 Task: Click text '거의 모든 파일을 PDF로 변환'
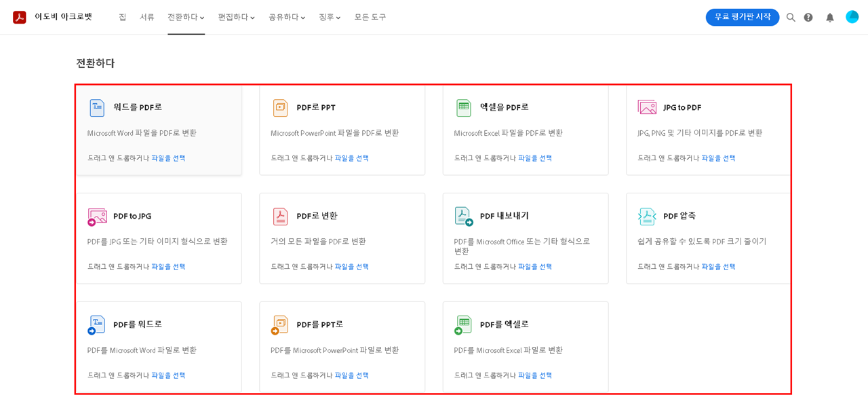[x=318, y=242]
